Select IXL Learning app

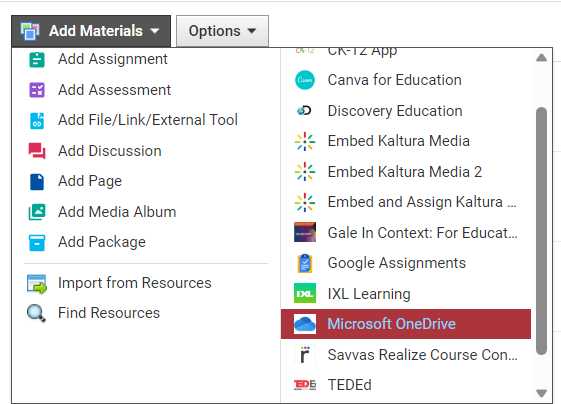point(406,294)
